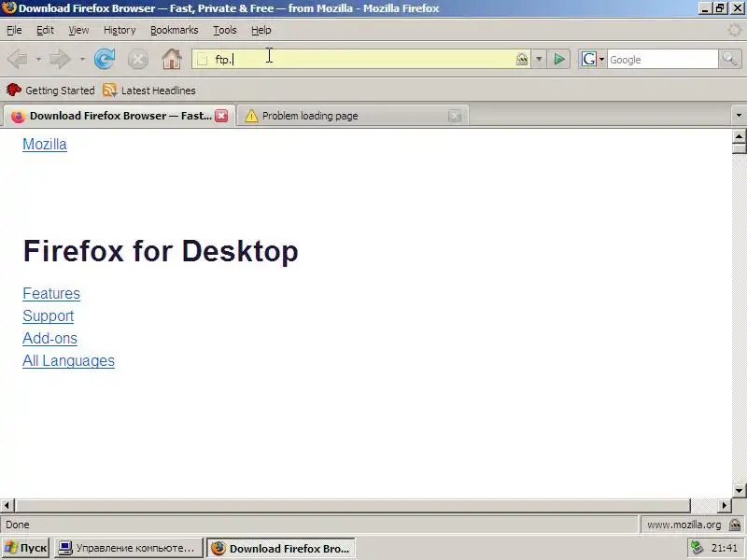Open the Features link

pos(51,293)
